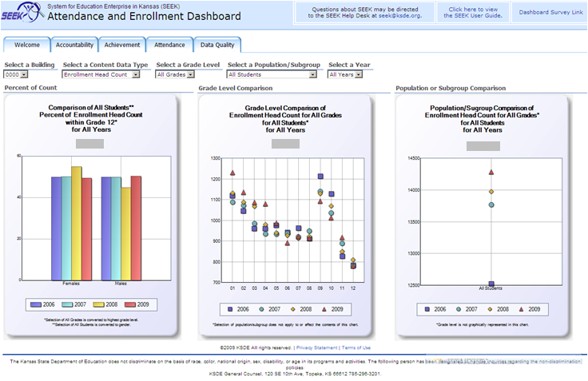
Task: Open the SEEK User Guide link
Action: (x=473, y=12)
